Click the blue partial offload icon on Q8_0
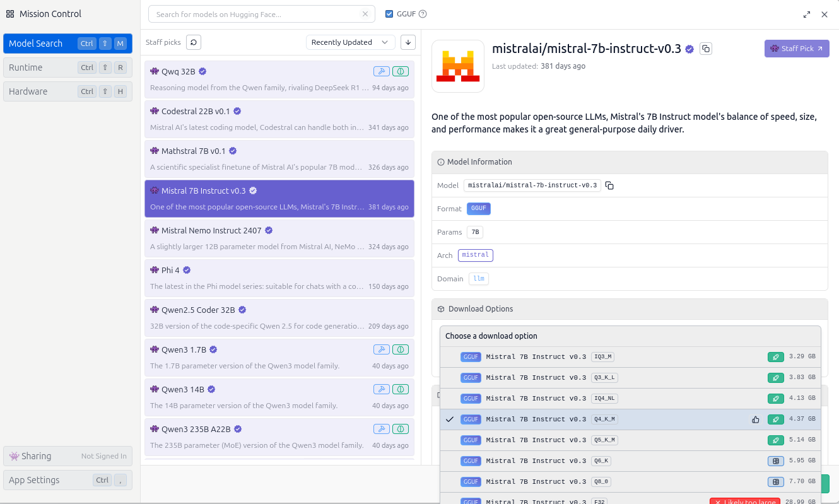The image size is (839, 504). coord(775,482)
